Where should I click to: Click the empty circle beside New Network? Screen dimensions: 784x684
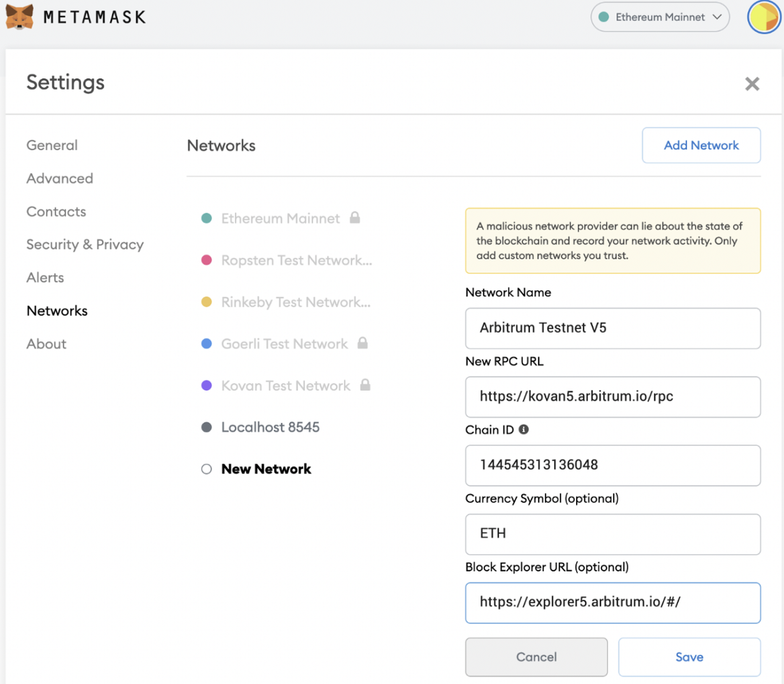[x=207, y=469]
